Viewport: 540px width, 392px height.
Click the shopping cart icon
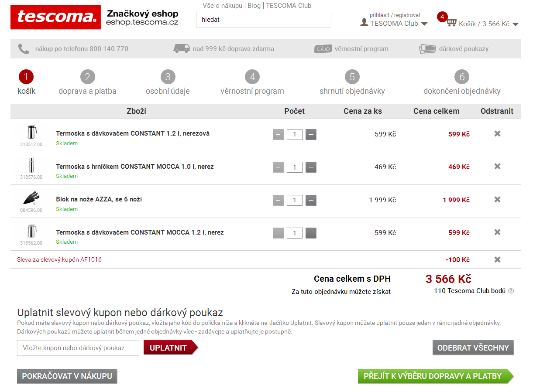coord(451,22)
